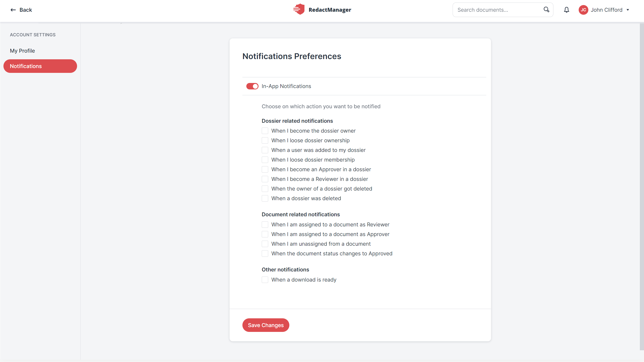The height and width of the screenshot is (362, 644).
Task: Open My Profile settings
Action: pyautogui.click(x=22, y=51)
